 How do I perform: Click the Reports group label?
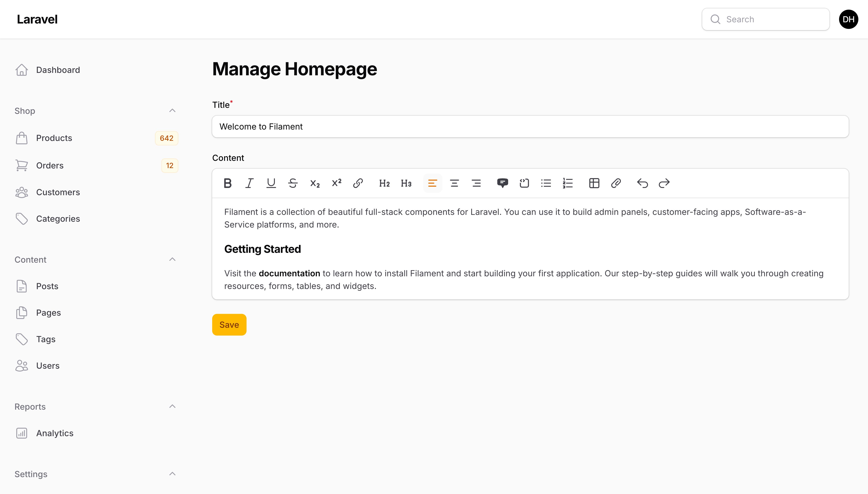(x=30, y=407)
